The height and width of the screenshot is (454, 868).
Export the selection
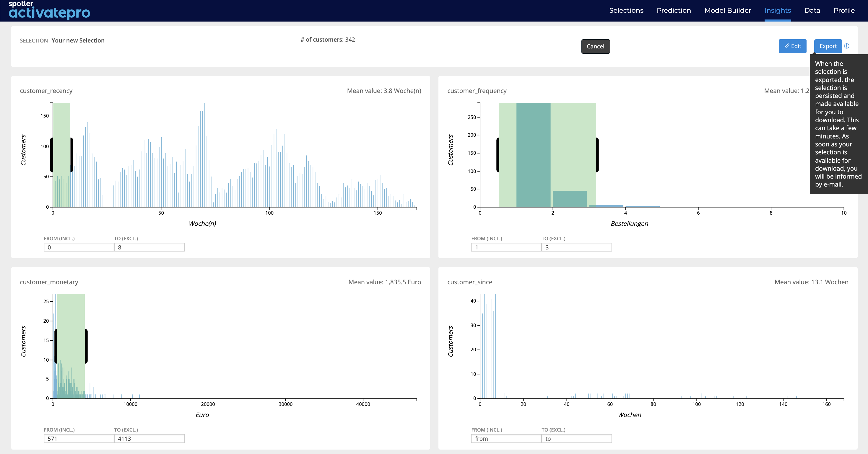pos(828,46)
